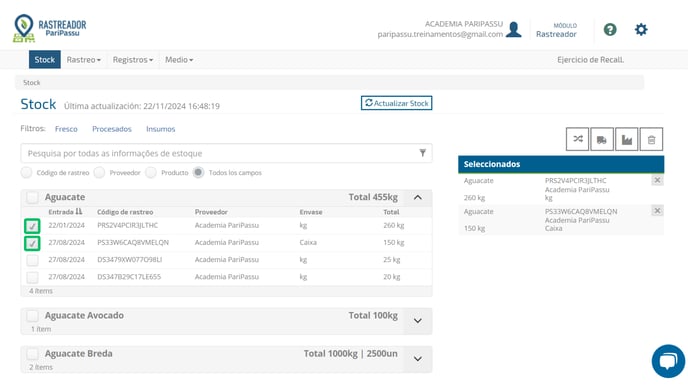Open the Registros dropdown menu
Image resolution: width=688 pixels, height=387 pixels.
tap(133, 60)
